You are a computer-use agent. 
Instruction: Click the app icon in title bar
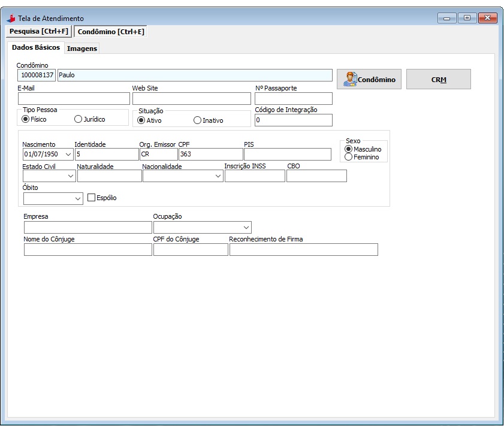click(x=10, y=19)
